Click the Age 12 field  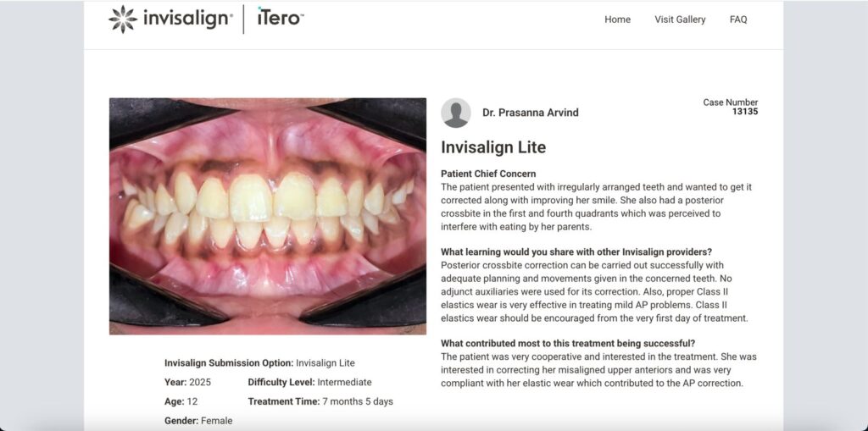click(x=181, y=401)
